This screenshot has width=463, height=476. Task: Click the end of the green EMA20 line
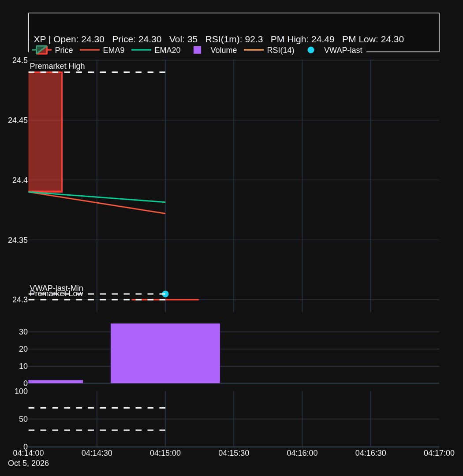pyautogui.click(x=164, y=202)
